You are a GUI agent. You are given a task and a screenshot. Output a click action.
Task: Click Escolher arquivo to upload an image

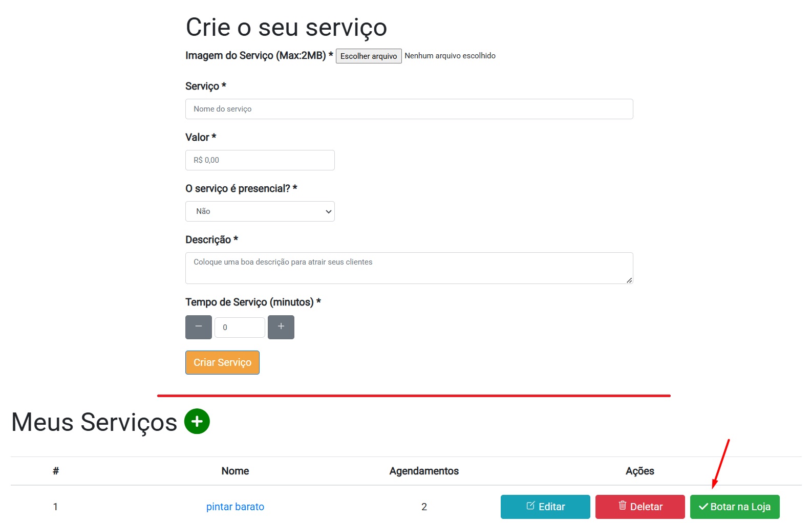point(368,56)
